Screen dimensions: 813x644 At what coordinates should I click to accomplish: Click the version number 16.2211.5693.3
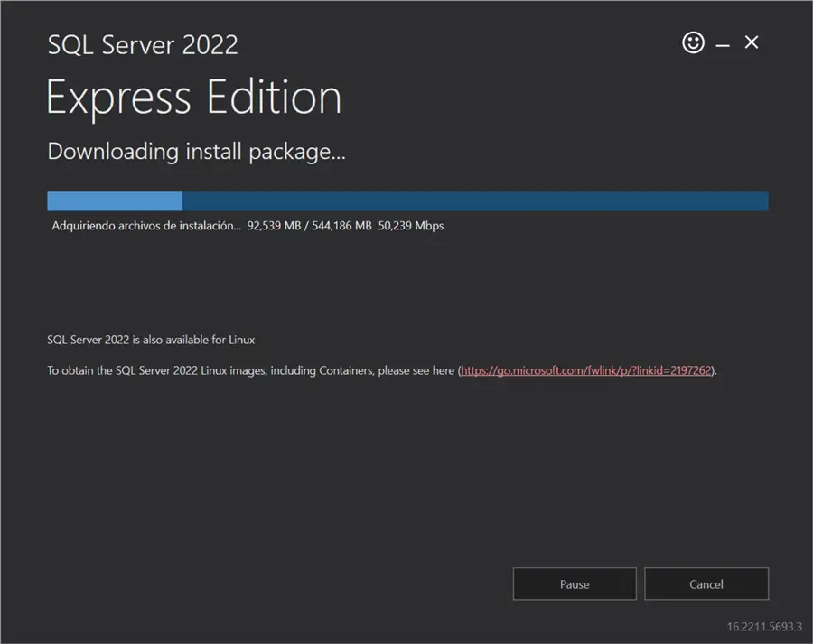pyautogui.click(x=764, y=627)
